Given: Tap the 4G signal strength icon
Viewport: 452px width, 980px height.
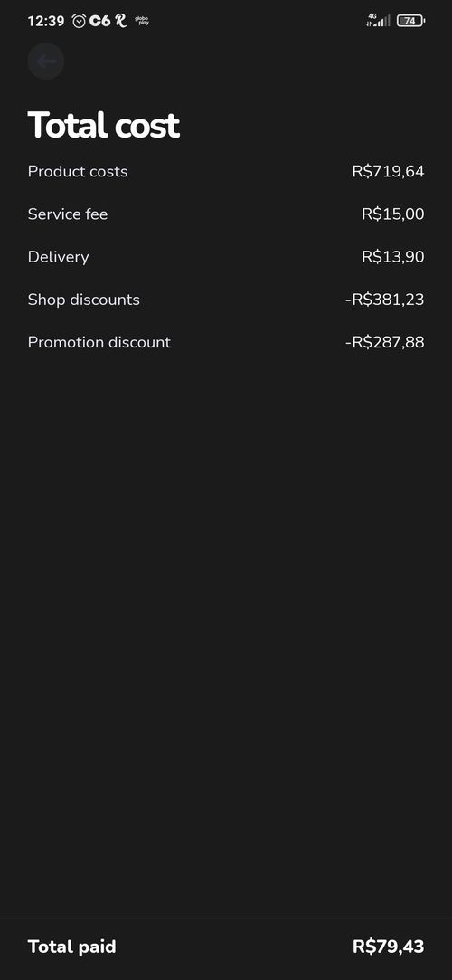Looking at the screenshot, I should tap(378, 21).
